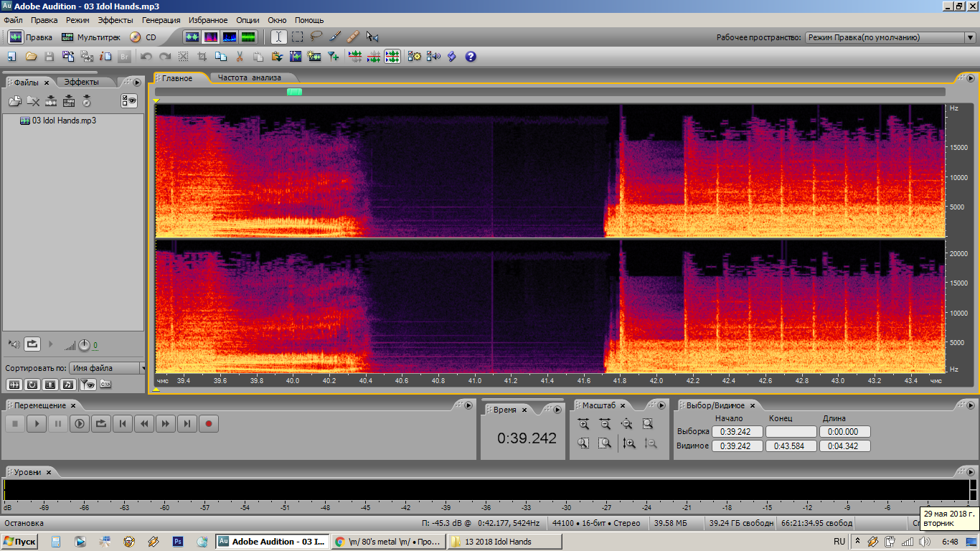Open the Time panel options menu arrow
The width and height of the screenshot is (980, 551).
click(x=557, y=409)
